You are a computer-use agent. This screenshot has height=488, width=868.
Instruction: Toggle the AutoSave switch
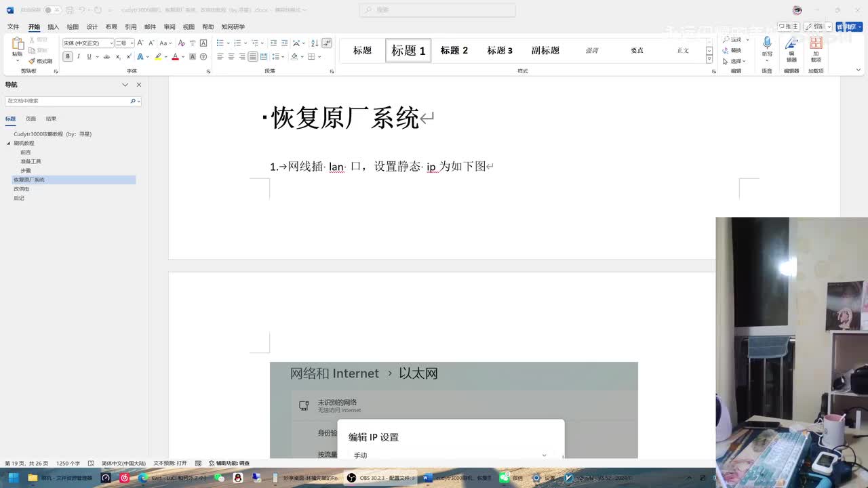[x=52, y=10]
